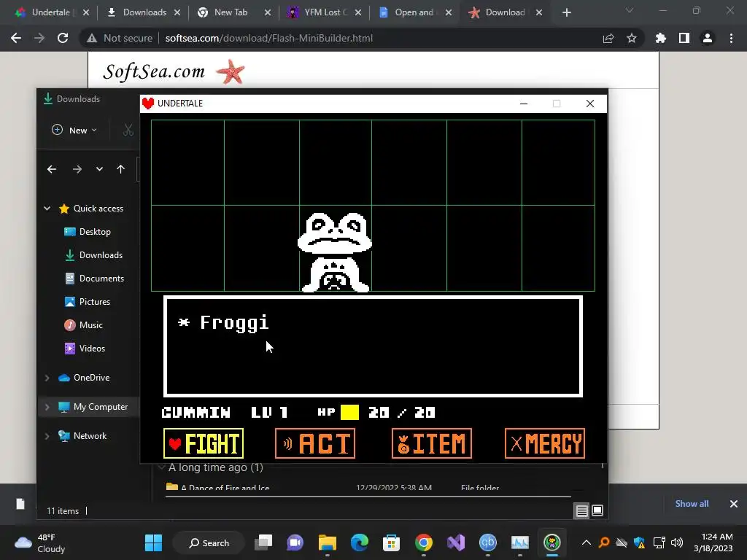Screen dimensions: 747x560
Task: Close the New Tab browser tab
Action: [268, 13]
